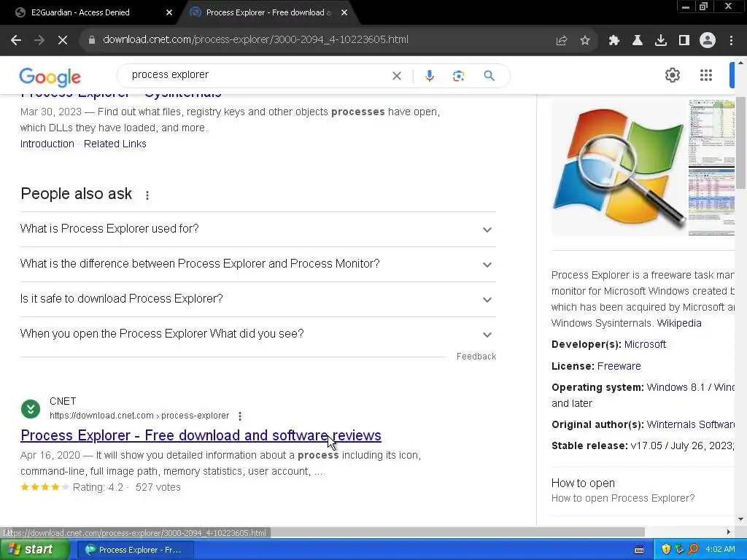Click the on-screen keyboard taskbar icon
The height and width of the screenshot is (560, 747).
click(639, 550)
